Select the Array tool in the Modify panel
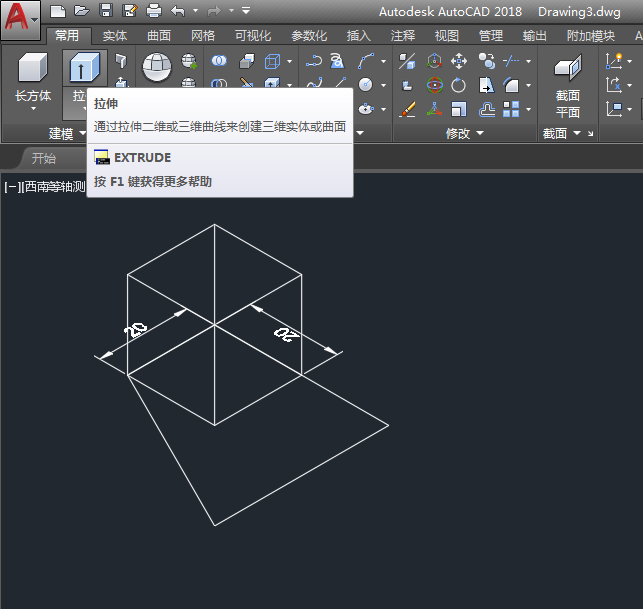This screenshot has height=609, width=643. (511, 109)
